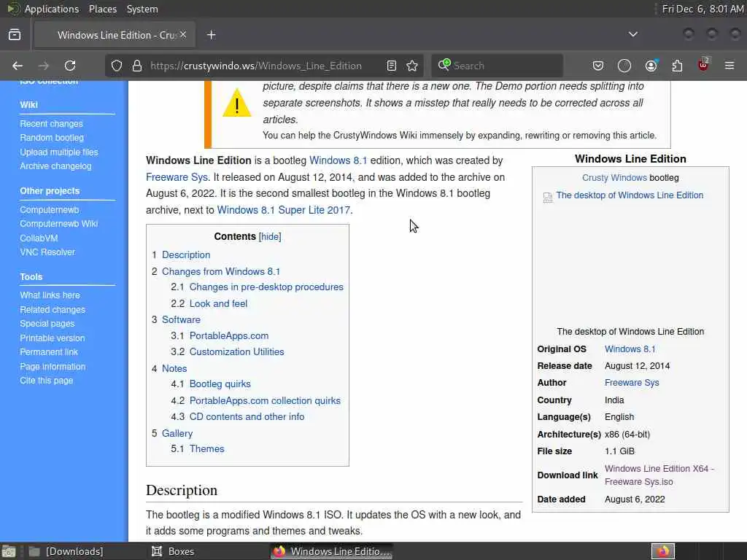Copy the Permanent link page

pos(49,352)
